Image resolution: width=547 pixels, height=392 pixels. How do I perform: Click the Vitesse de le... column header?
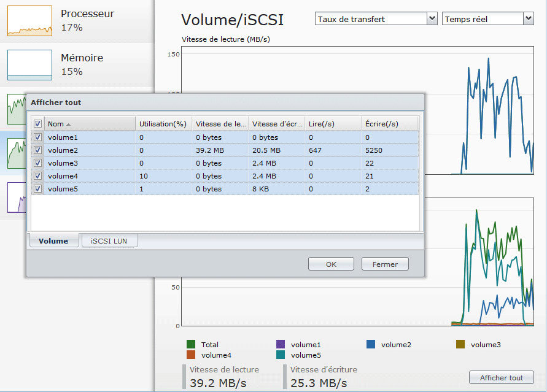coord(220,124)
